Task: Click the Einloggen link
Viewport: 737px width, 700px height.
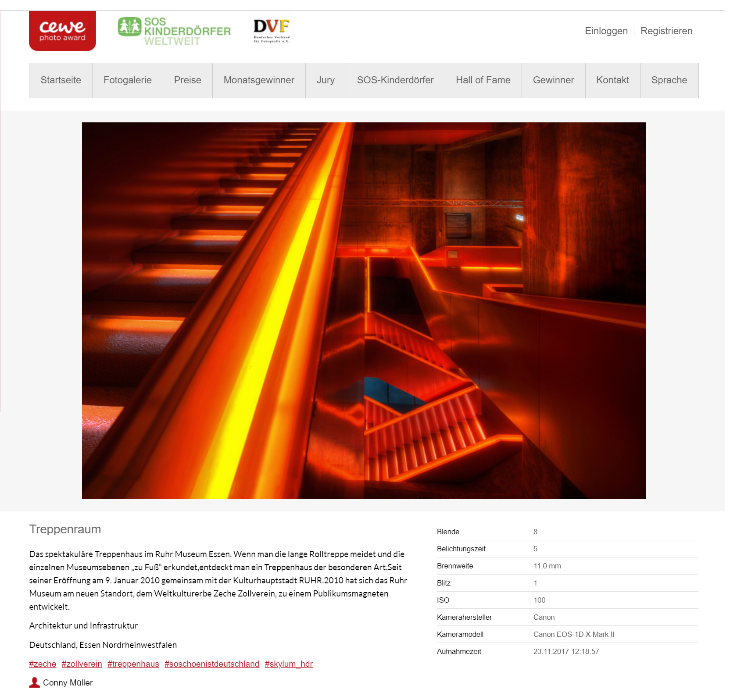Action: pyautogui.click(x=606, y=31)
